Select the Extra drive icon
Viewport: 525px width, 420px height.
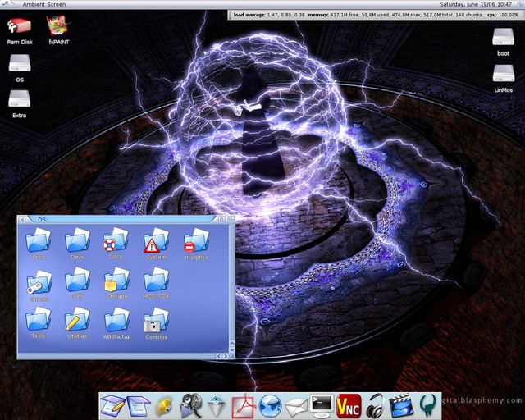[20, 103]
